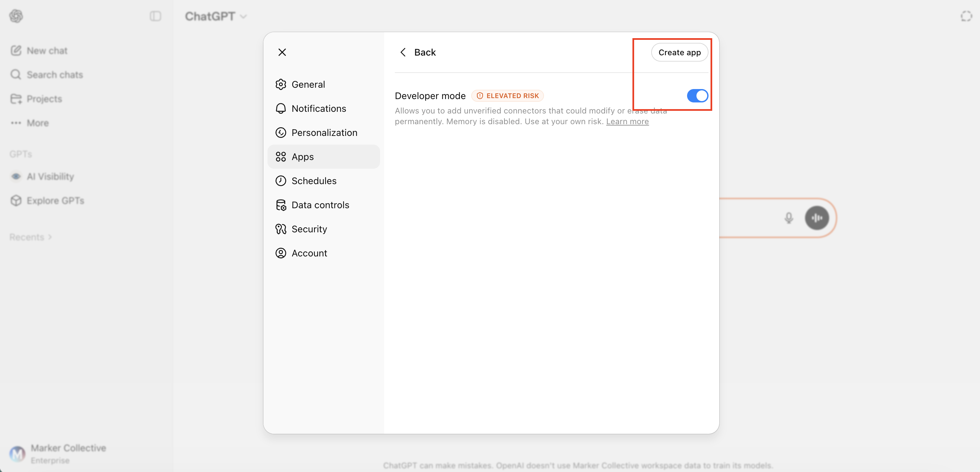Expand the Recents section chevron
This screenshot has width=980, height=472.
click(x=50, y=237)
